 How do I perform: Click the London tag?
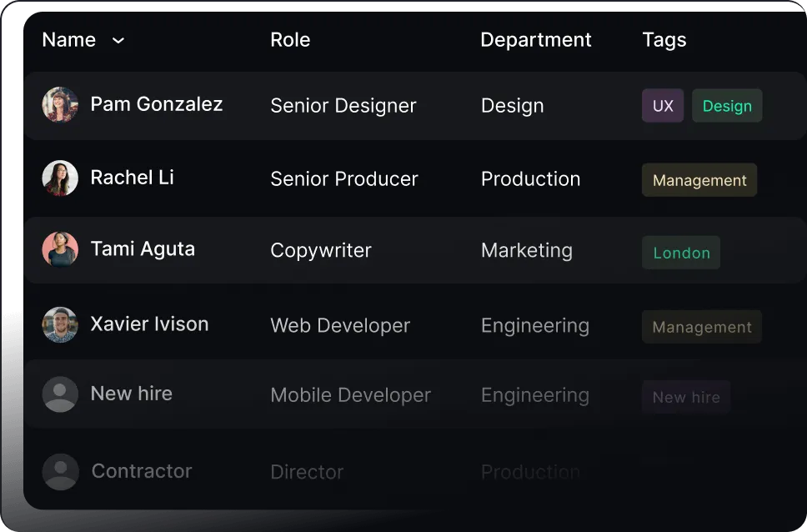tap(681, 253)
